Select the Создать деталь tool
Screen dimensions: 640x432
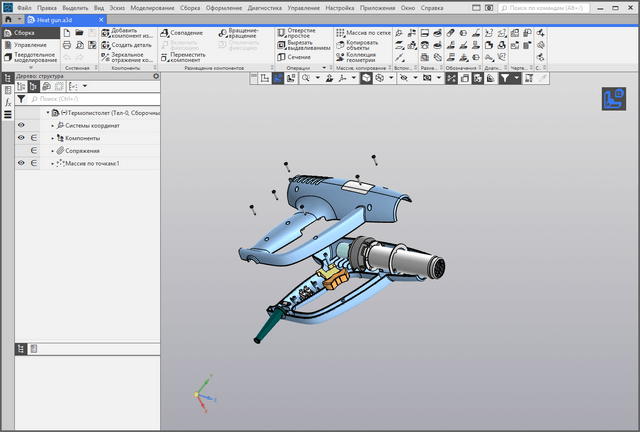pos(105,45)
